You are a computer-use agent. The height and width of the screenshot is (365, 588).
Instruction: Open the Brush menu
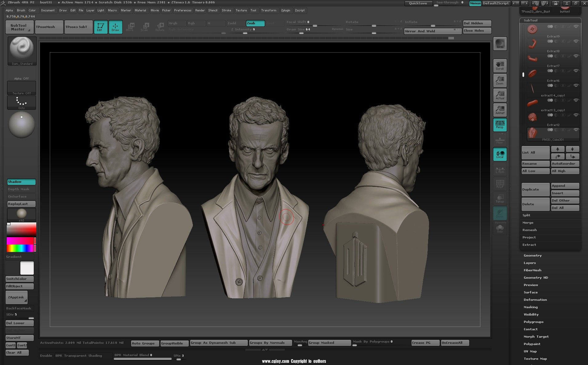tap(21, 10)
